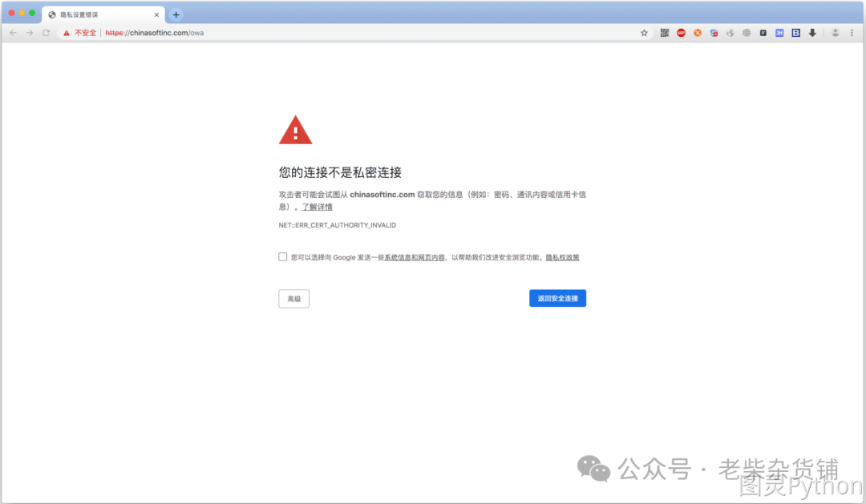Check the send info to Google checkbox
The image size is (866, 504).
pos(283,256)
